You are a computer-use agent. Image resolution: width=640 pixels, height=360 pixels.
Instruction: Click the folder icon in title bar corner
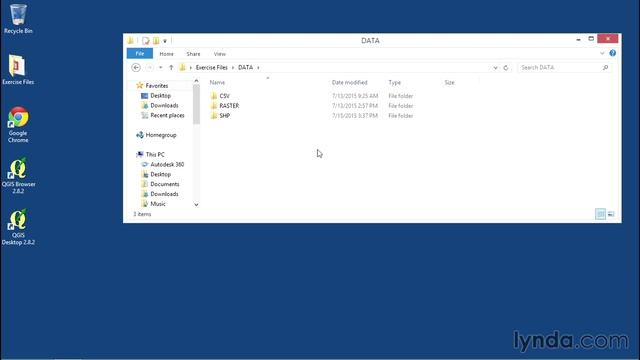(131, 40)
